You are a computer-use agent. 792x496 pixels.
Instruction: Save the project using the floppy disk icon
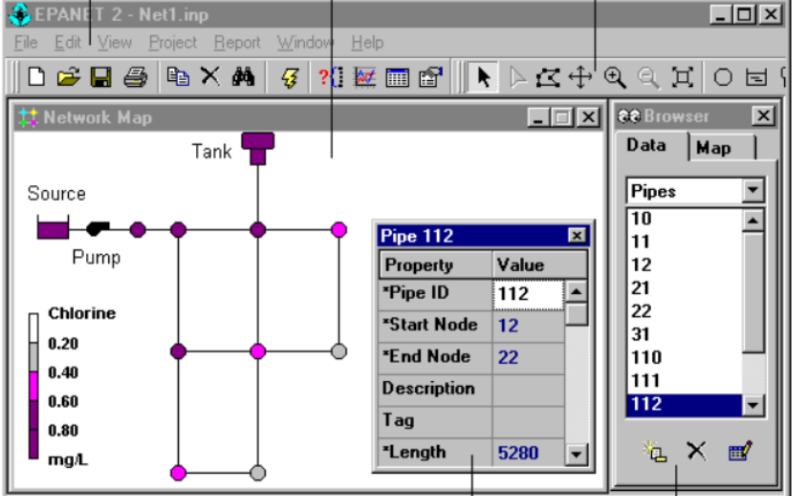pyautogui.click(x=100, y=78)
